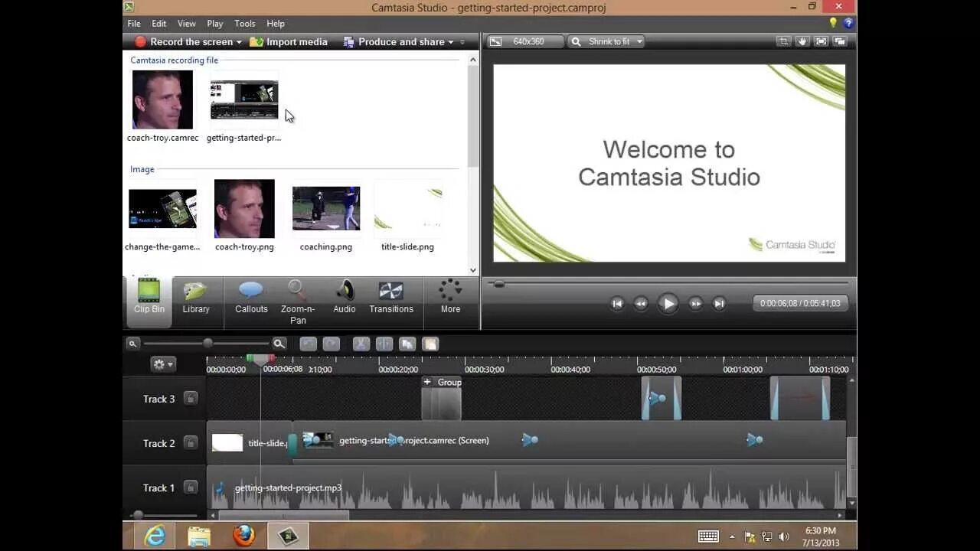
Task: Click the timeline zoom in magnifier
Action: click(279, 344)
